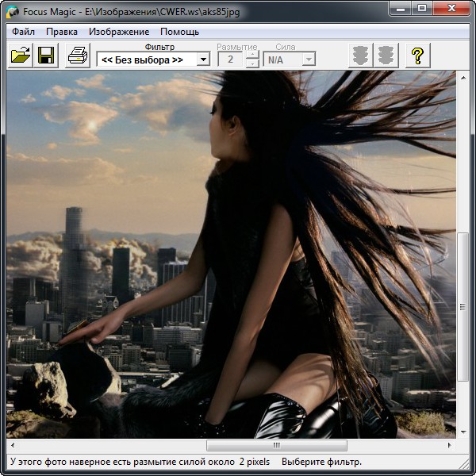The width and height of the screenshot is (476, 476).
Task: Open the Файл menu
Action: [24, 32]
